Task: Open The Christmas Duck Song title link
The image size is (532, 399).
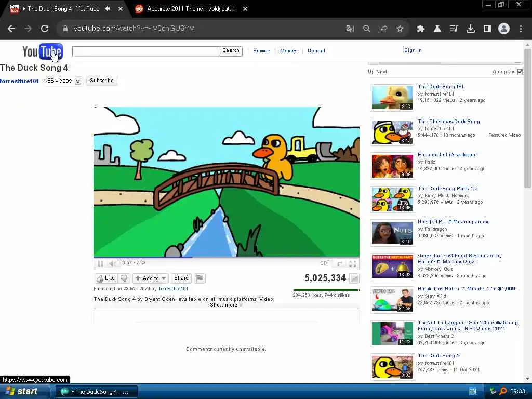Action: [449, 122]
